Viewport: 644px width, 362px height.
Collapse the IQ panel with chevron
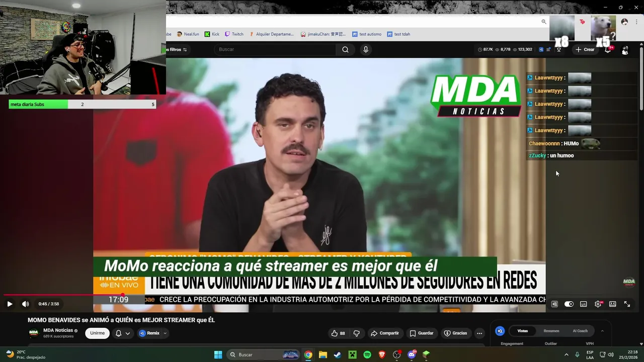[602, 331]
